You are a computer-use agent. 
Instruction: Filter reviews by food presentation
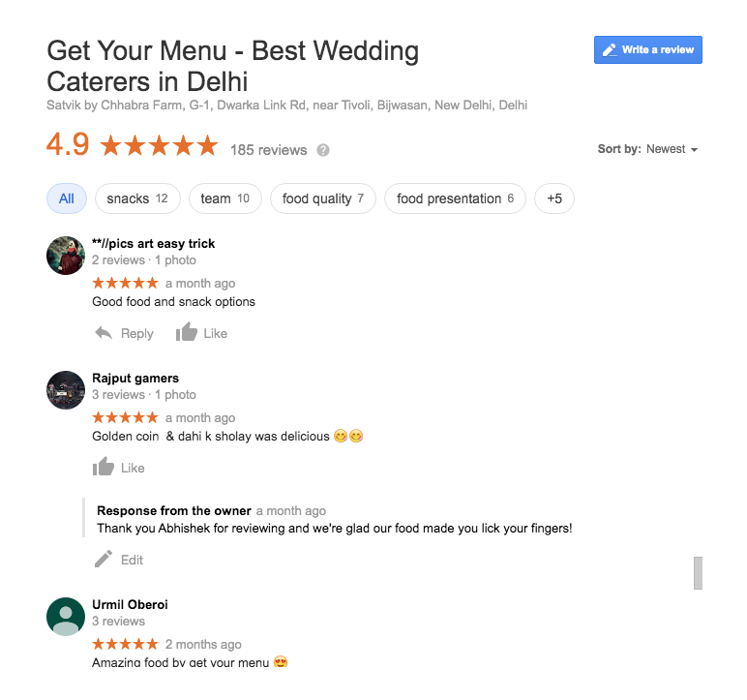tap(456, 198)
